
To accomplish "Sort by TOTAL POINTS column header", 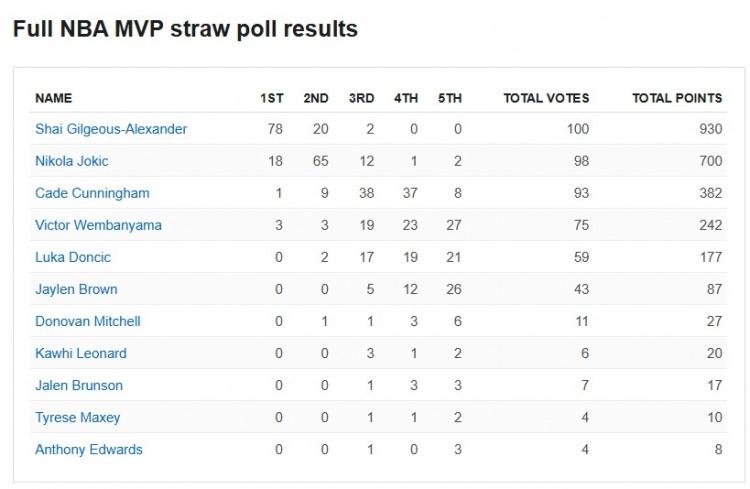I will [677, 98].
